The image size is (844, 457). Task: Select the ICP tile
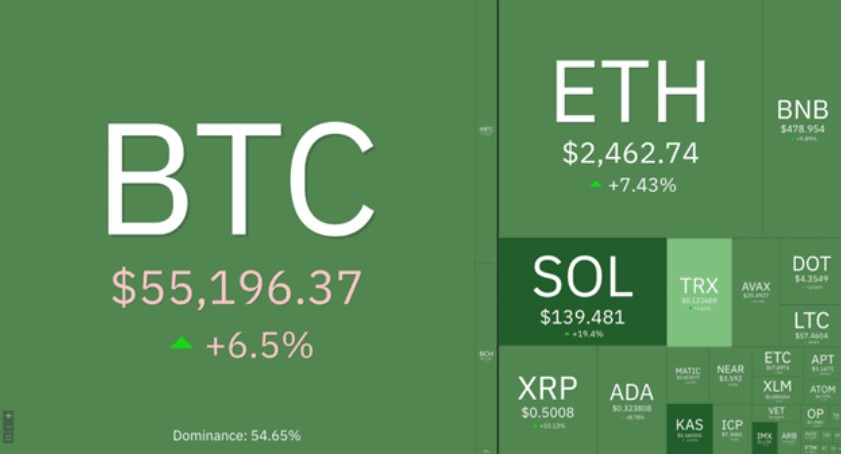(732, 429)
